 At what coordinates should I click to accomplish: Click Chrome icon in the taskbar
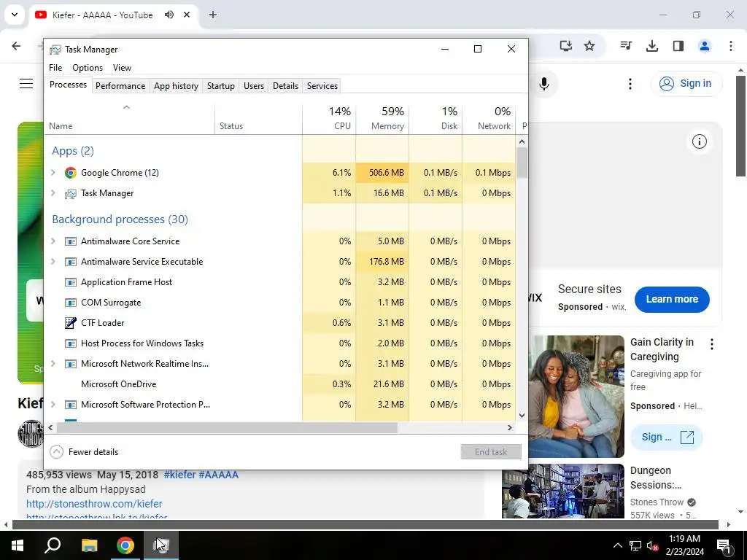click(125, 545)
